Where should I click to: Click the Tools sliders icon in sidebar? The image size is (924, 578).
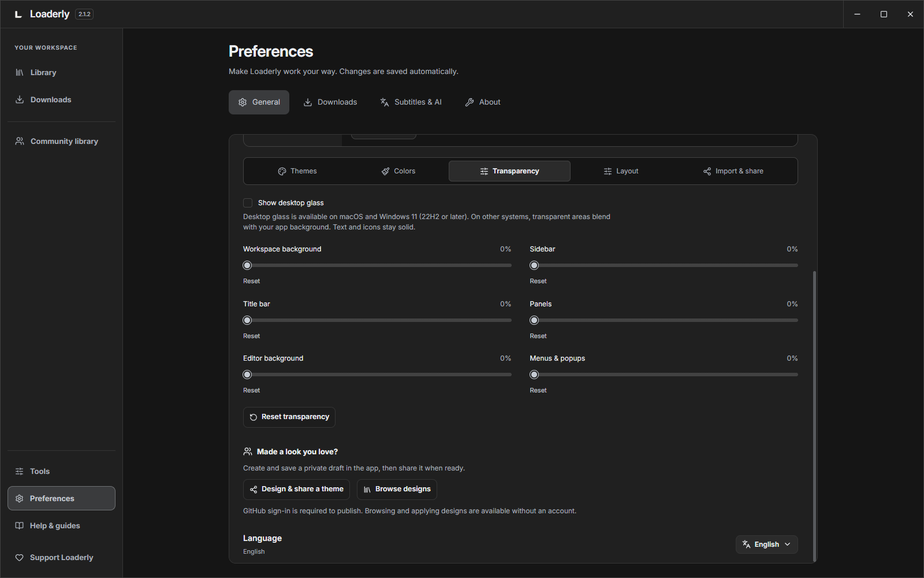(x=20, y=471)
